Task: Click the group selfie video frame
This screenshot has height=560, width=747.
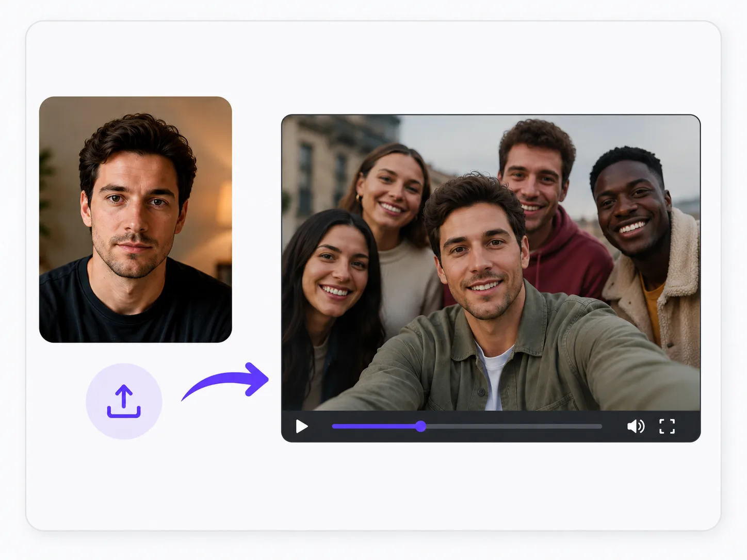Action: 491,263
